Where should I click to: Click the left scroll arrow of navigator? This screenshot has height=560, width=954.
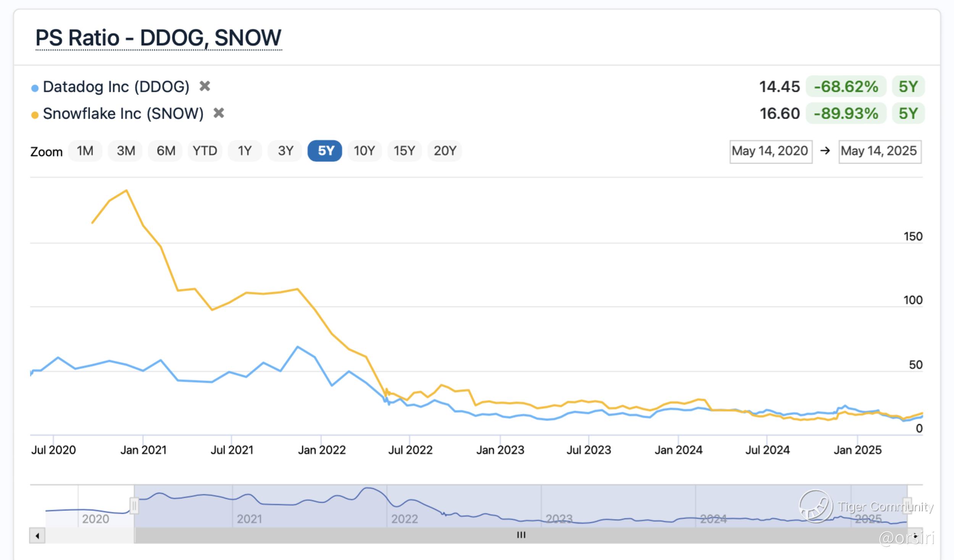click(37, 536)
